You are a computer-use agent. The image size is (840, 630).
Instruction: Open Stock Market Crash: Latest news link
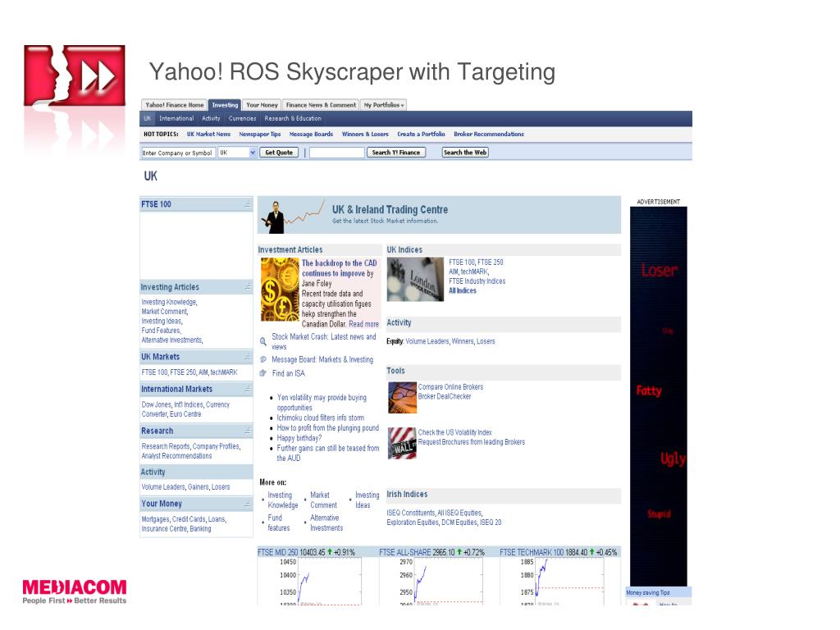pos(323,342)
